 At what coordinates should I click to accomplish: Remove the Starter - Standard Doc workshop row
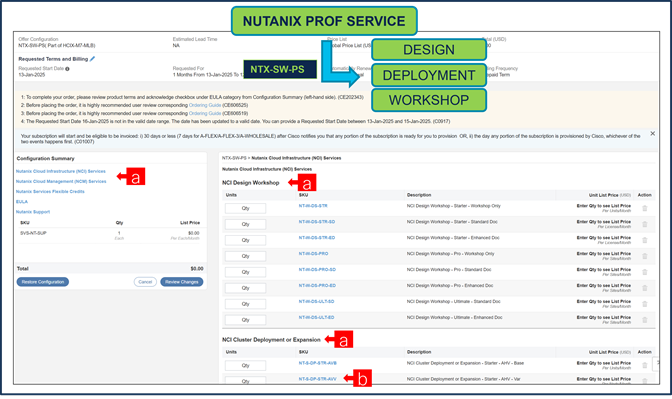[x=645, y=224]
